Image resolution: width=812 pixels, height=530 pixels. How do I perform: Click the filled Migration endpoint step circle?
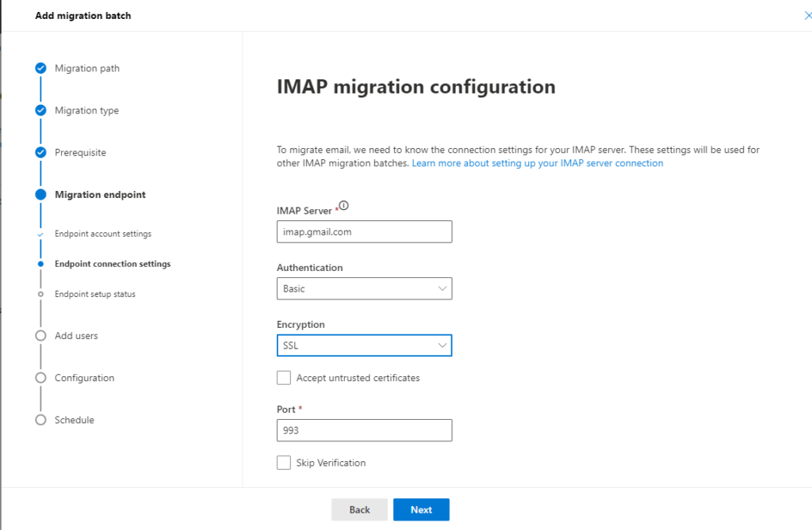click(x=40, y=194)
